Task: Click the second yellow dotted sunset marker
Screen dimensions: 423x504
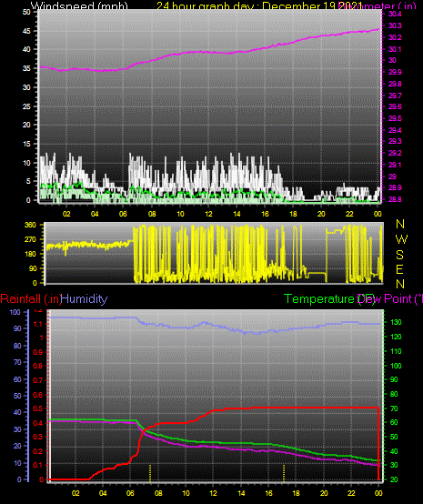Action: tap(284, 473)
